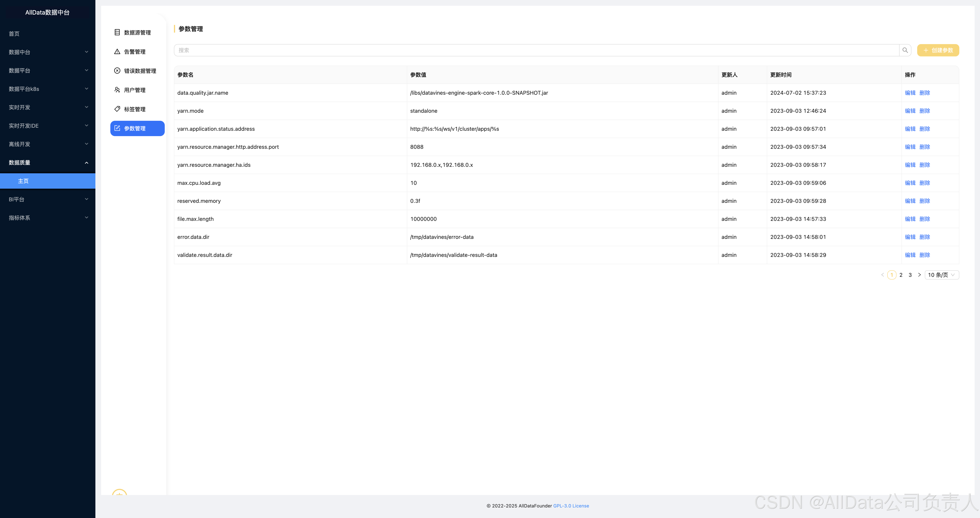Delete the file.max.length parameter

click(x=924, y=219)
